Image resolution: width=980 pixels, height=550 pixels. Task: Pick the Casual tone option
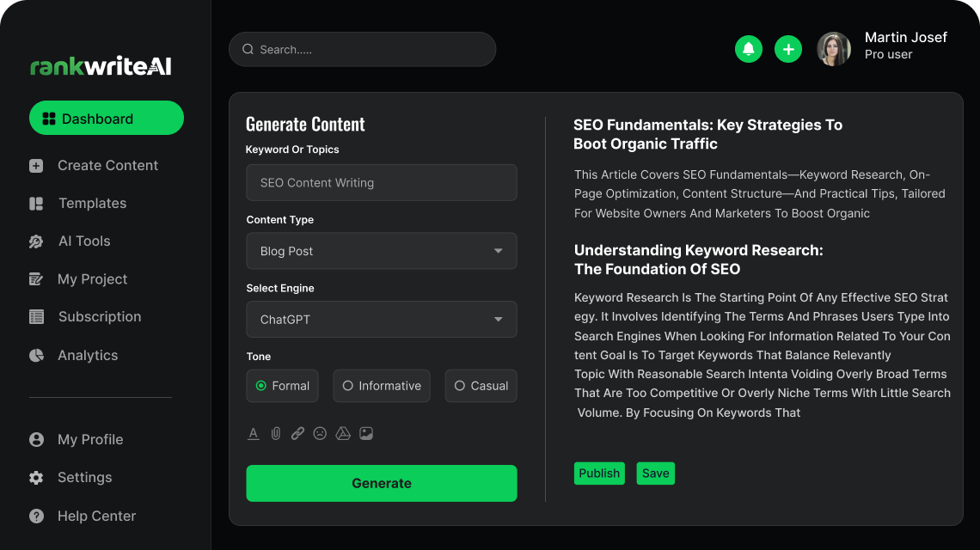(481, 386)
